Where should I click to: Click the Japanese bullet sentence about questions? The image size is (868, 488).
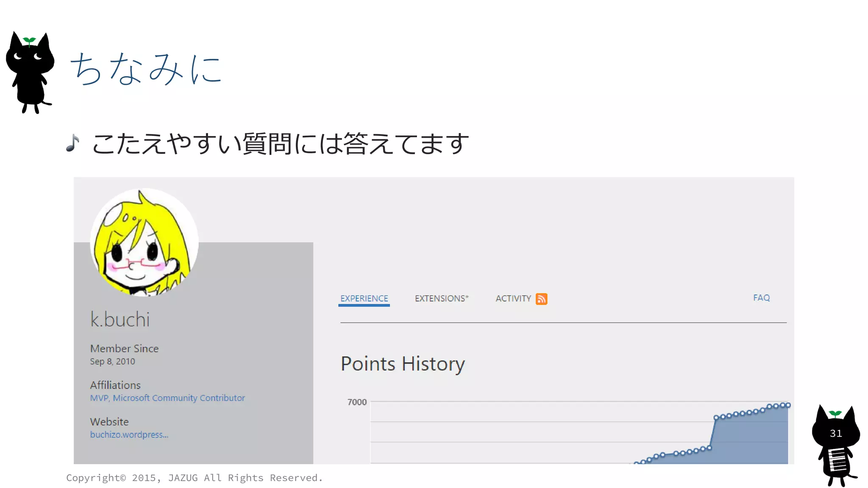click(280, 144)
